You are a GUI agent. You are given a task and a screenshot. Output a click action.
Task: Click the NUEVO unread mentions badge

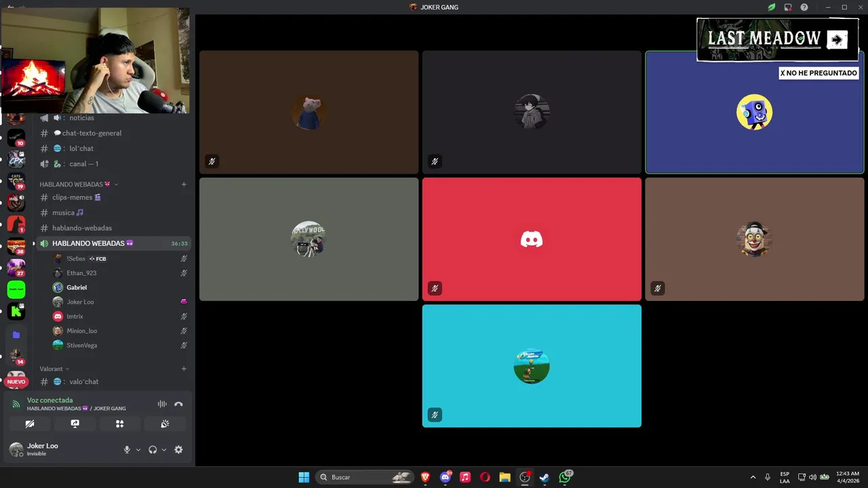16,382
